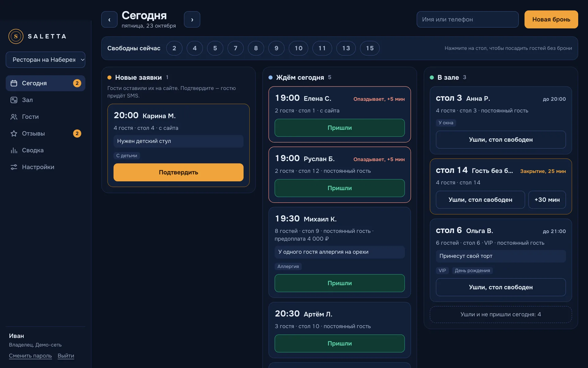
Task: Free table 3 for Анна Р.
Action: (501, 140)
